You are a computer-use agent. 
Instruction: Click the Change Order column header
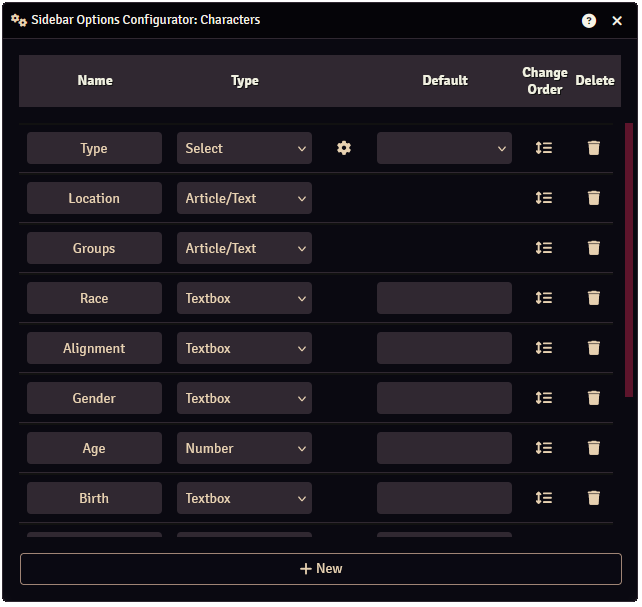point(545,81)
